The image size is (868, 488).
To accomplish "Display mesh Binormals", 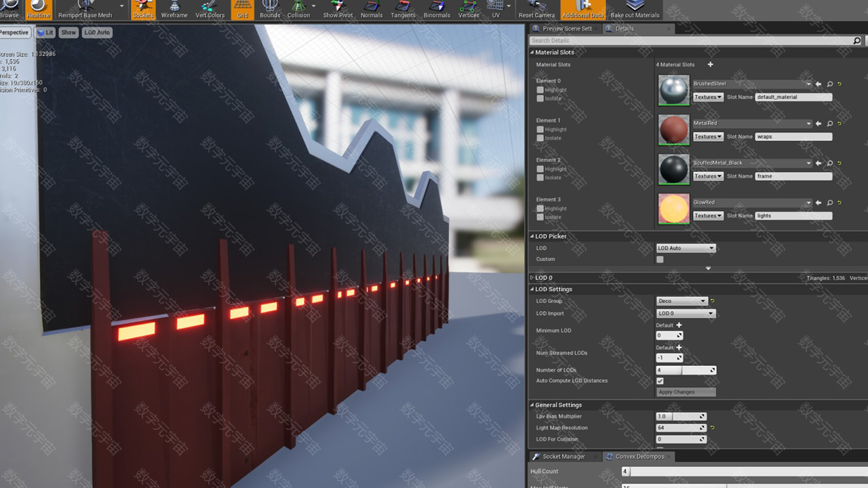I will [436, 9].
